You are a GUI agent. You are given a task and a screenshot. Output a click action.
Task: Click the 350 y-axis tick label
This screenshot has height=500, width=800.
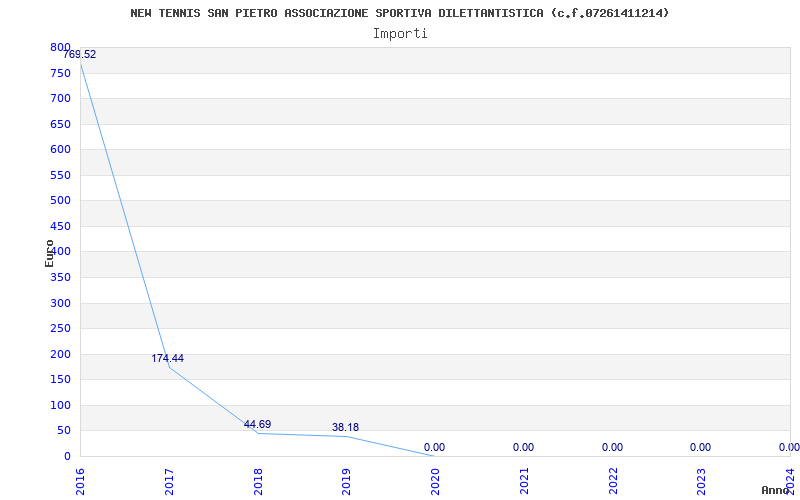[60, 278]
